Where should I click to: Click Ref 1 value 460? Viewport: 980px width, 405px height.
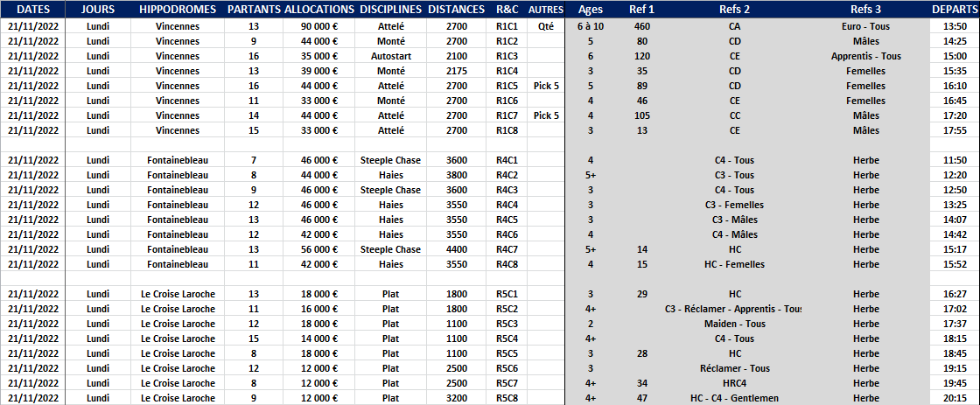pos(641,26)
